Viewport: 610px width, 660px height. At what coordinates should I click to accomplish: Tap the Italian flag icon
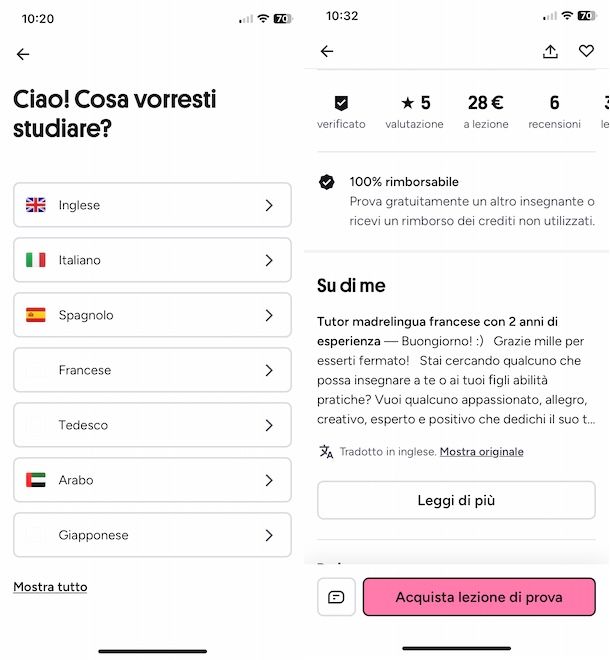(x=36, y=260)
